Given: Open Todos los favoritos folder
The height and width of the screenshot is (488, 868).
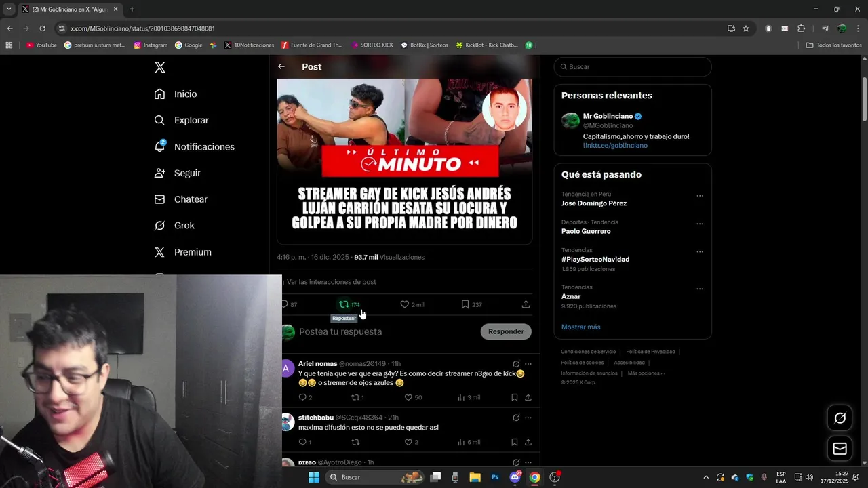Looking at the screenshot, I should pyautogui.click(x=833, y=45).
